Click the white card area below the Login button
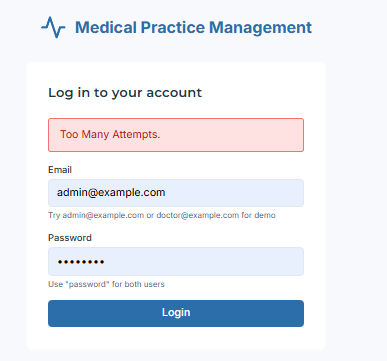The height and width of the screenshot is (361, 387). (176, 338)
